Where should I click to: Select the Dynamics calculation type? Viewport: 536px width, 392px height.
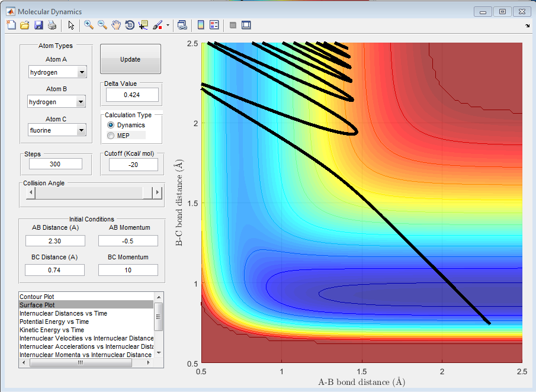(x=111, y=126)
